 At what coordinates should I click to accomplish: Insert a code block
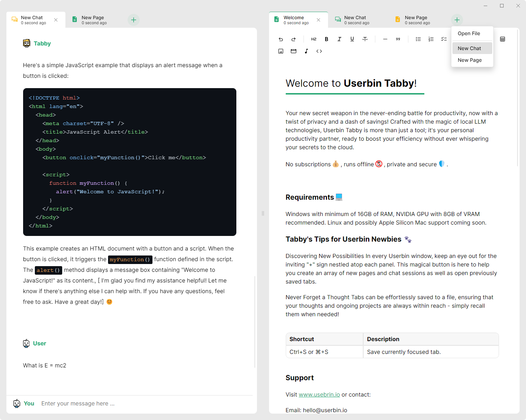(319, 51)
